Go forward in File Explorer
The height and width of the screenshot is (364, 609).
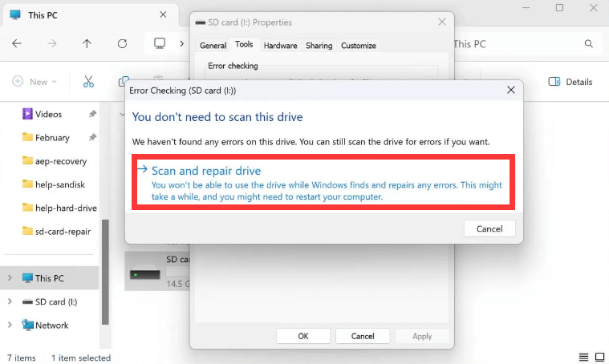(x=51, y=43)
